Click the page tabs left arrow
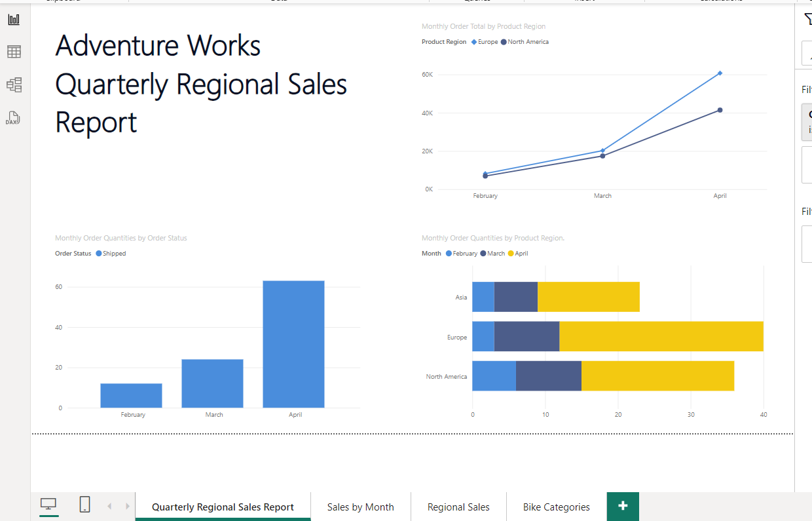 click(x=110, y=506)
